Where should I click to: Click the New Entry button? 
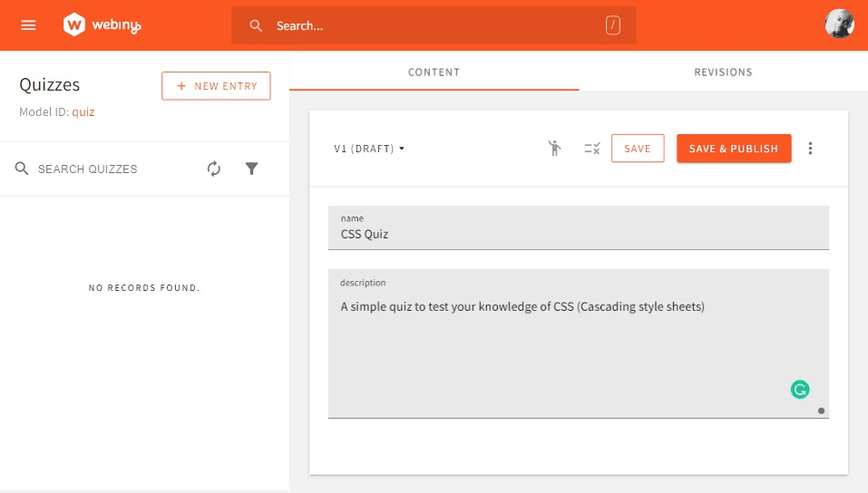[216, 86]
